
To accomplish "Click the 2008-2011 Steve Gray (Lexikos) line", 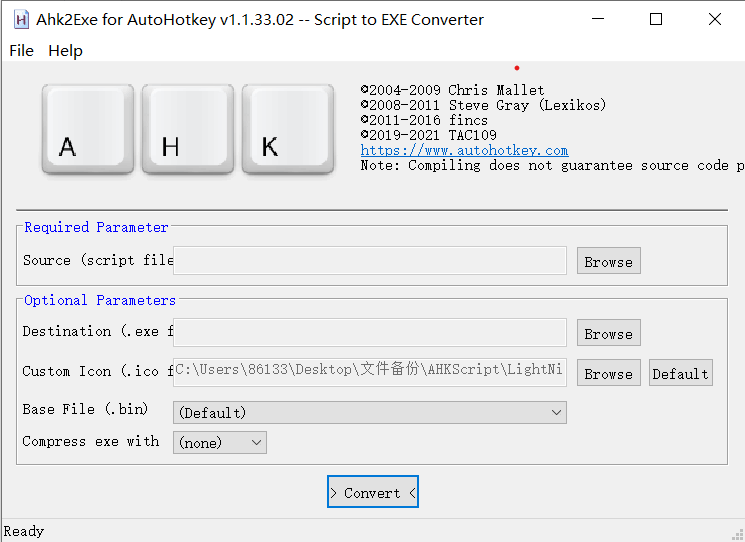I will click(483, 105).
